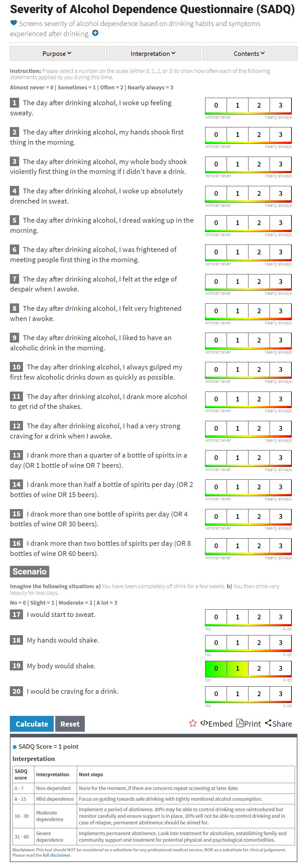Select 3 for question 1 (woke up sweaty)
The image size is (301, 868).
[280, 106]
